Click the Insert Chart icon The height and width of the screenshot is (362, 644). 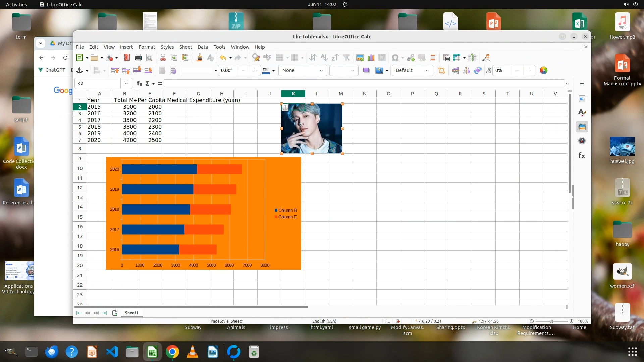click(x=371, y=58)
